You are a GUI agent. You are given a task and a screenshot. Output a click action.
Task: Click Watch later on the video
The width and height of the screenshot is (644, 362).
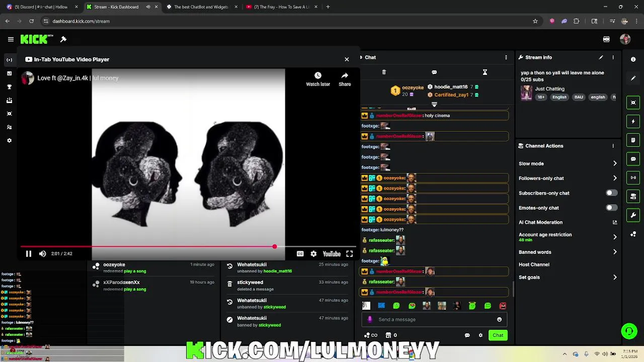318,79
